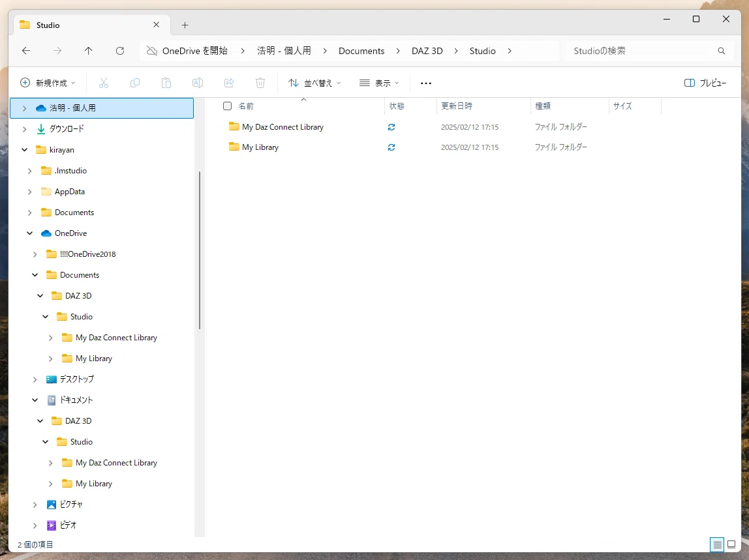Refresh the current folder view

coord(120,51)
